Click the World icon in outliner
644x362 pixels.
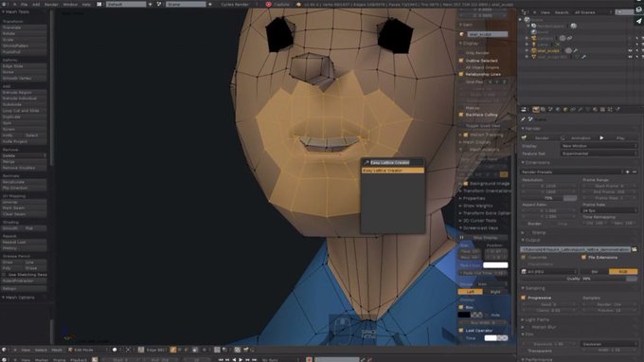click(533, 31)
